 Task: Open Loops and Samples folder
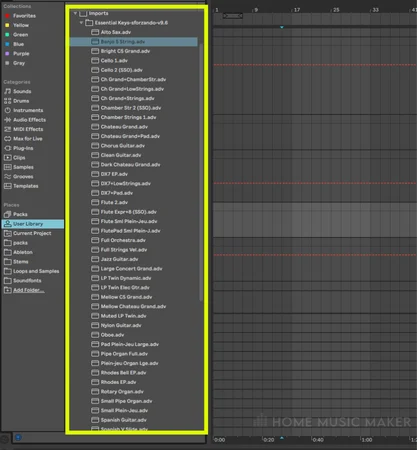[36, 271]
